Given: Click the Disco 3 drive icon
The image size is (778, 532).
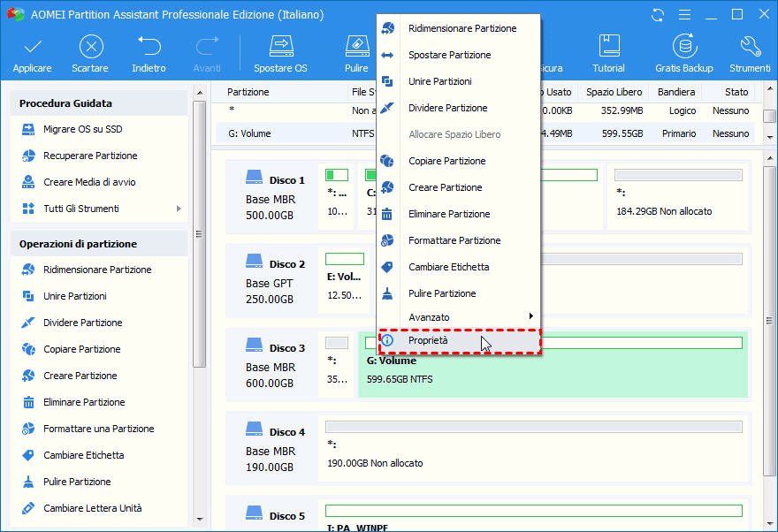Looking at the screenshot, I should pos(254,344).
